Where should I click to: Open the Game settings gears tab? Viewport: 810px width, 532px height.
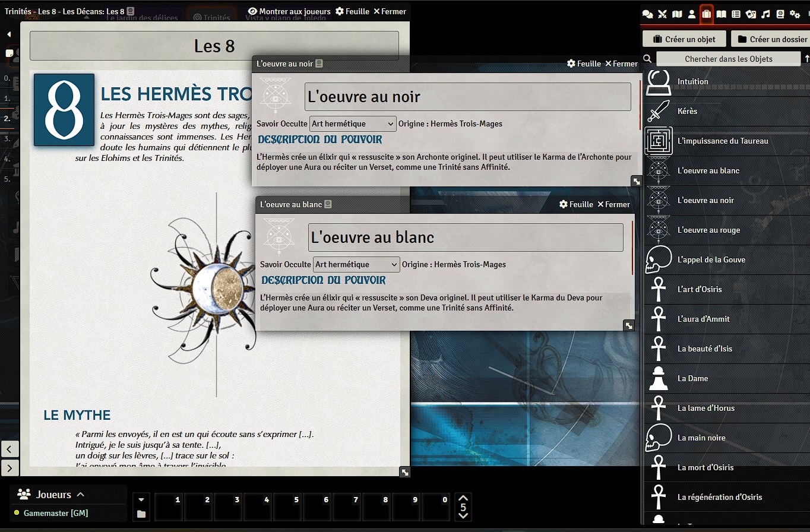pos(795,14)
